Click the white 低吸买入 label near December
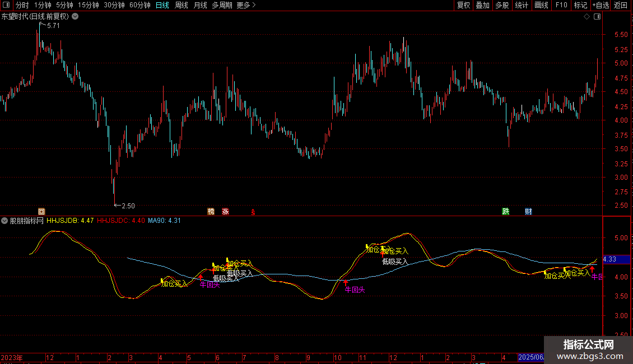This screenshot has width=633, height=364. pyautogui.click(x=395, y=262)
